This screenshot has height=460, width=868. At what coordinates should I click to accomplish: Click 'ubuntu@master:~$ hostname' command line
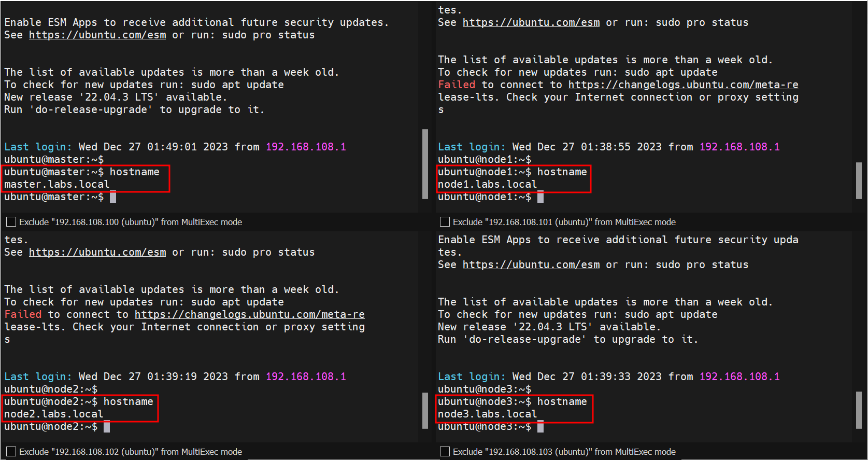click(82, 172)
